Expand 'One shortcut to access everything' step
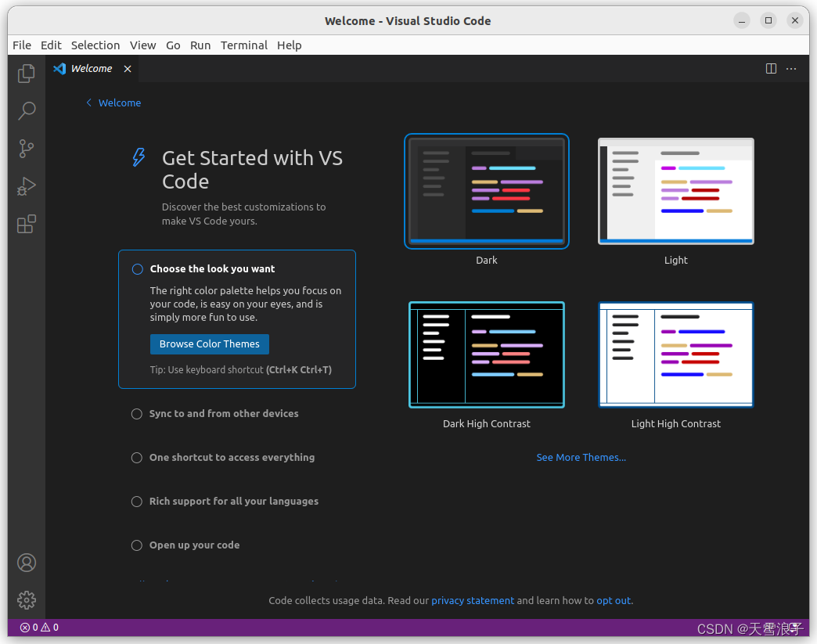 (x=232, y=458)
